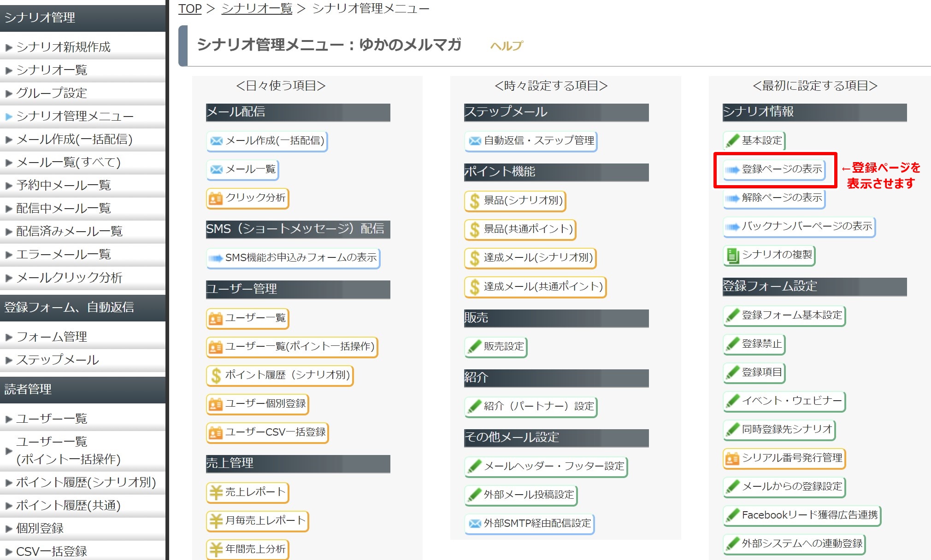The image size is (931, 560).
Task: Click yen icon of 月毎売上レポート
Action: pyautogui.click(x=216, y=521)
